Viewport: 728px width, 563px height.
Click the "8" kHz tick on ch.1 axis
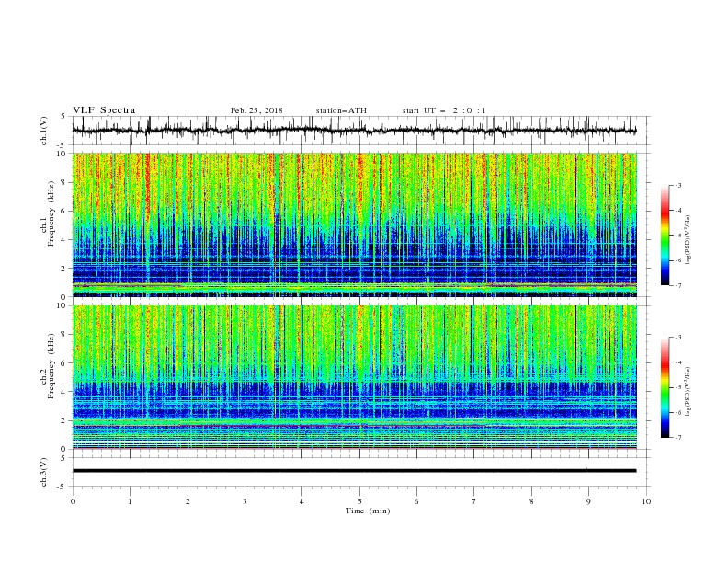pyautogui.click(x=64, y=182)
